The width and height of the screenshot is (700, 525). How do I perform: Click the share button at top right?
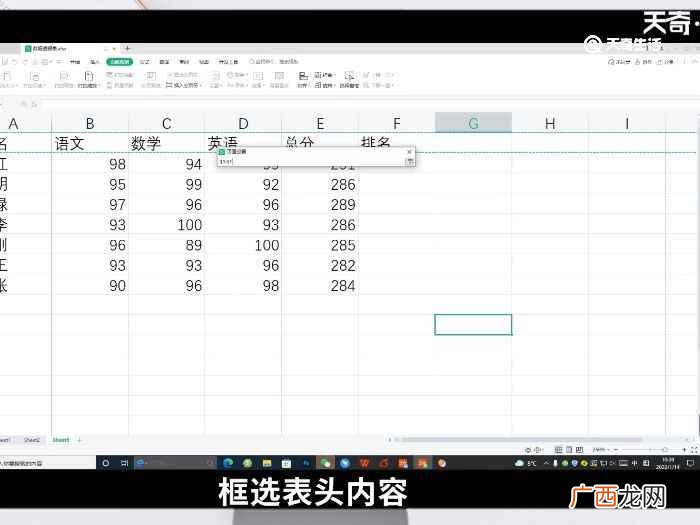(665, 62)
